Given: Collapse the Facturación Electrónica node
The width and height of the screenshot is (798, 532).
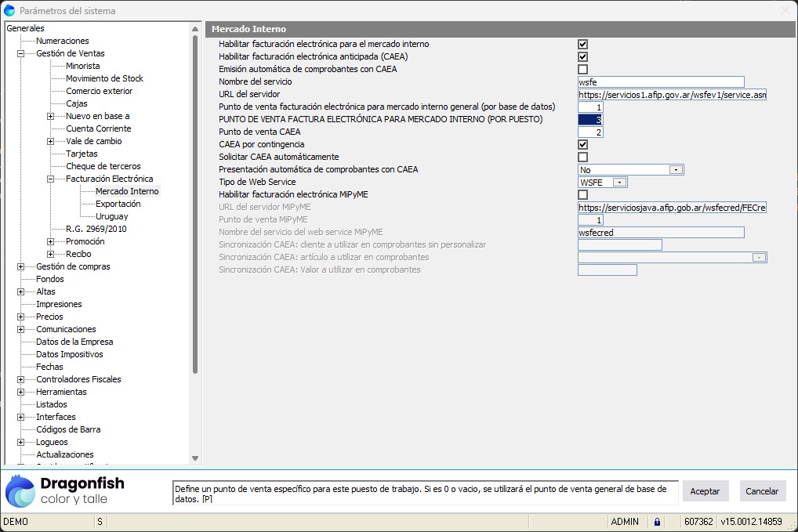Looking at the screenshot, I should tap(50, 179).
